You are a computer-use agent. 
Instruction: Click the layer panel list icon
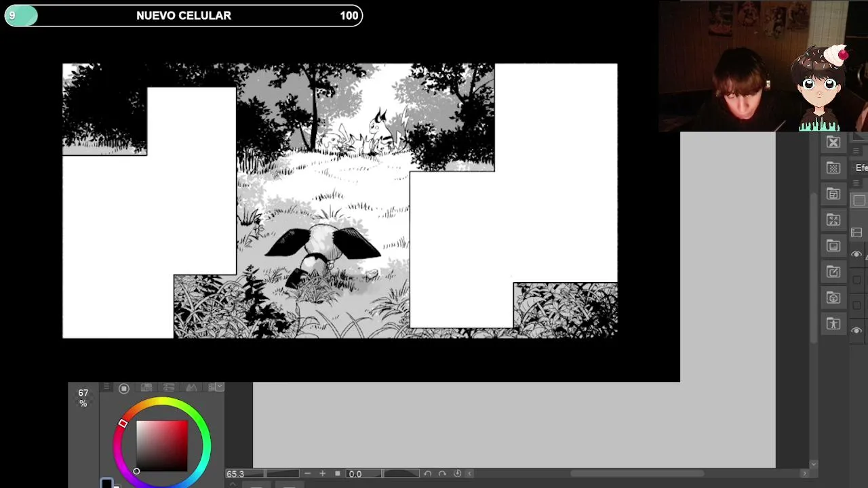click(x=856, y=232)
